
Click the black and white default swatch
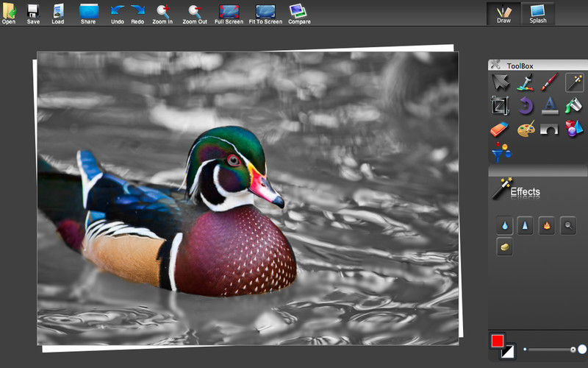click(508, 352)
